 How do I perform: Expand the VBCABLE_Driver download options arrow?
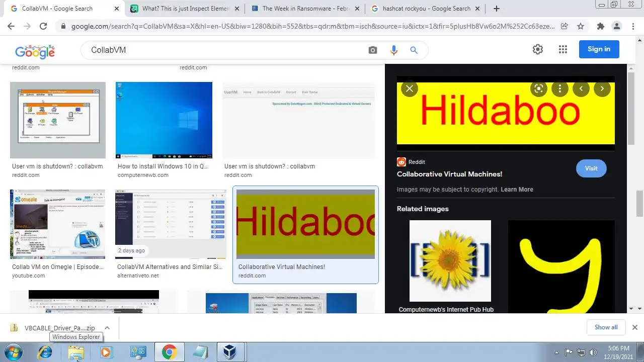click(107, 328)
